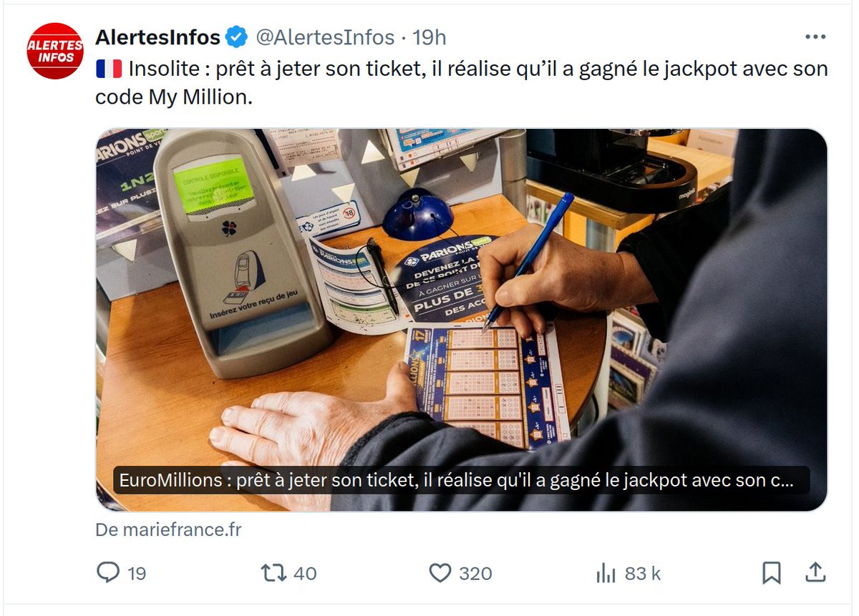The width and height of the screenshot is (859, 616).
Task: Share the tweet with upload arrow icon
Action: 815,572
